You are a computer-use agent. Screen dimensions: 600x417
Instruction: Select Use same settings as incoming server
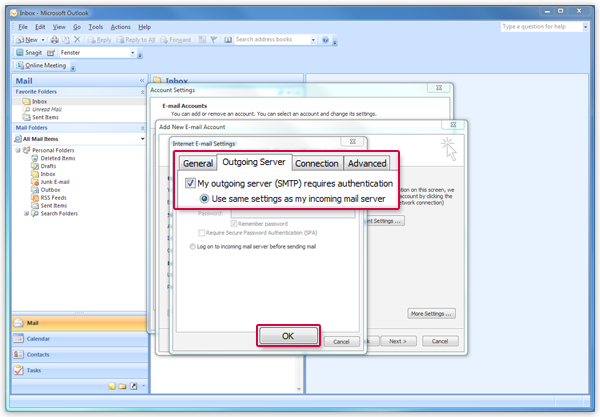204,199
